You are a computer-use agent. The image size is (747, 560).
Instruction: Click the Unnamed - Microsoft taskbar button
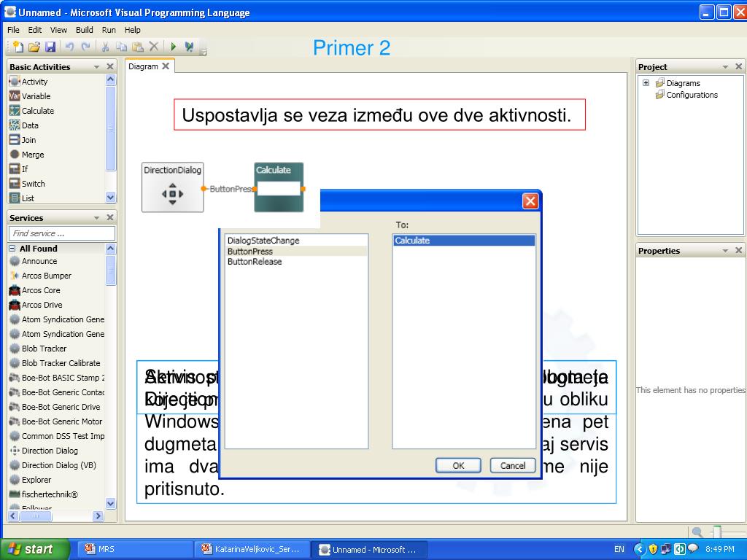tap(368, 549)
